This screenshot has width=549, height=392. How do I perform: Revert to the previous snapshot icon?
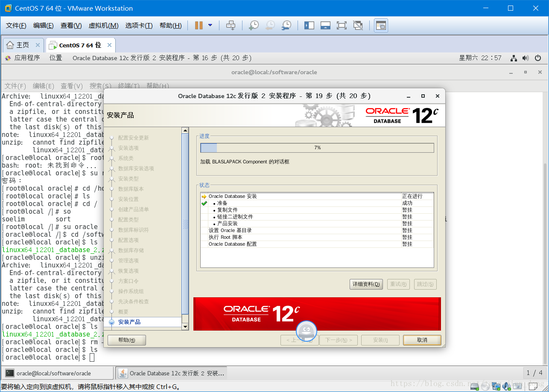click(270, 26)
